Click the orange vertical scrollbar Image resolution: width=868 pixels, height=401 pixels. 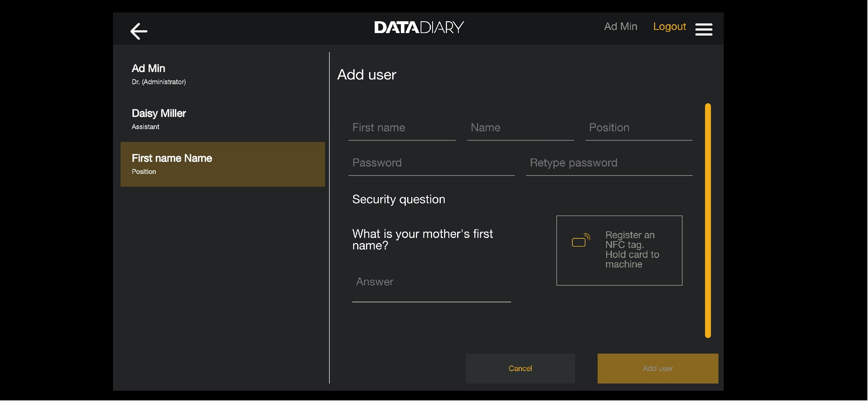708,221
